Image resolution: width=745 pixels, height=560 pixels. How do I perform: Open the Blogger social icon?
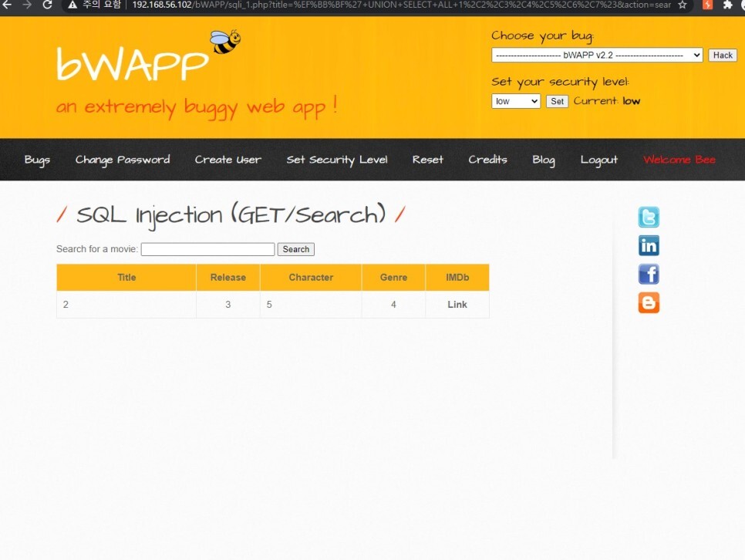click(x=649, y=303)
